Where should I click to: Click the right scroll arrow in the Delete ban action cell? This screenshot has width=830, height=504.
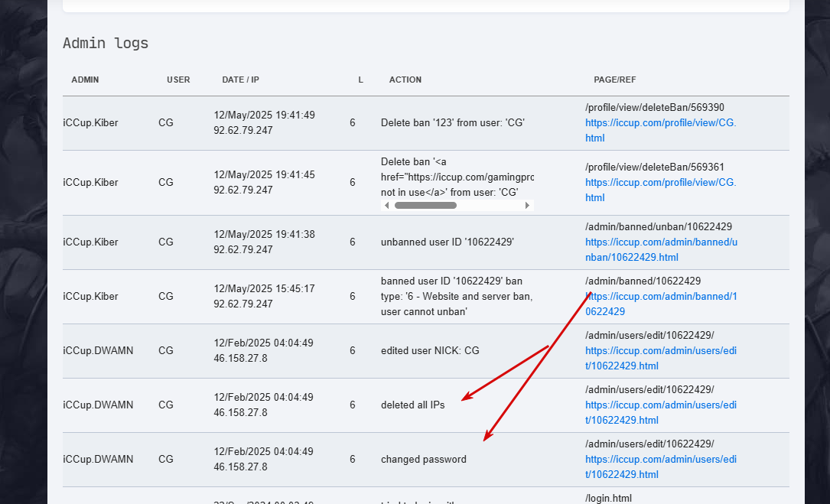[x=527, y=206]
